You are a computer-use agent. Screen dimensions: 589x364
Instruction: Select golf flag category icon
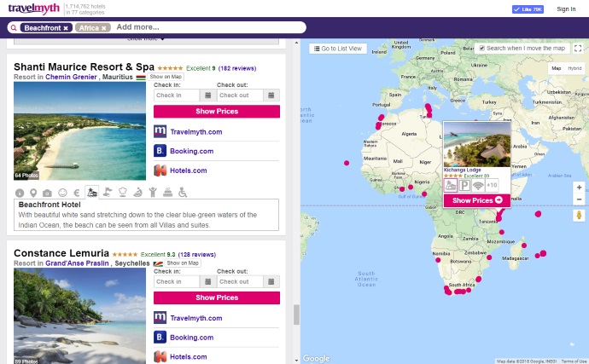108,192
